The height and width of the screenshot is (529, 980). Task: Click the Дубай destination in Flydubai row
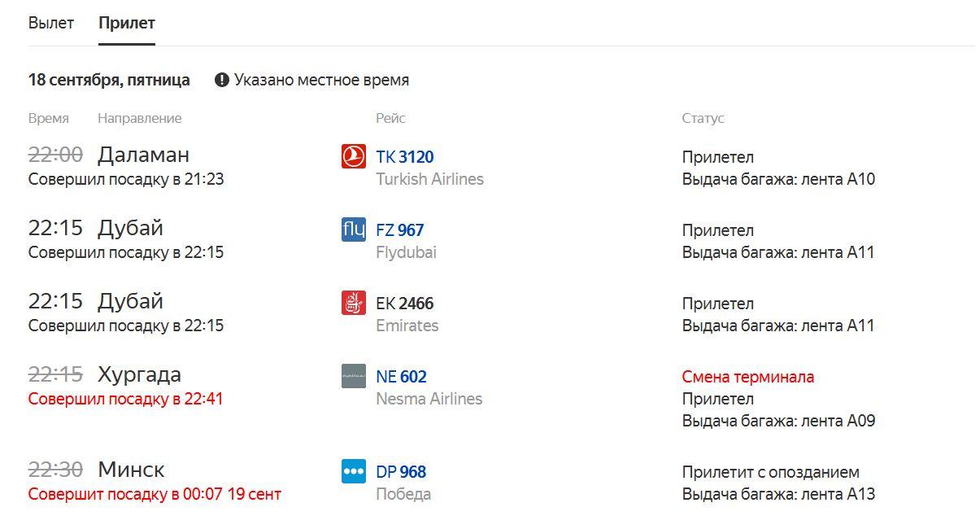tap(130, 228)
